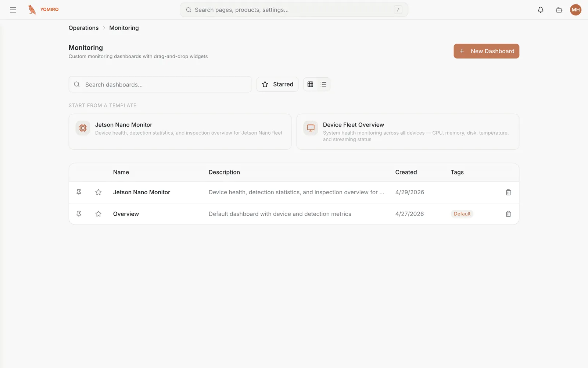588x368 pixels.
Task: Toggle the Starred filter
Action: click(x=277, y=84)
